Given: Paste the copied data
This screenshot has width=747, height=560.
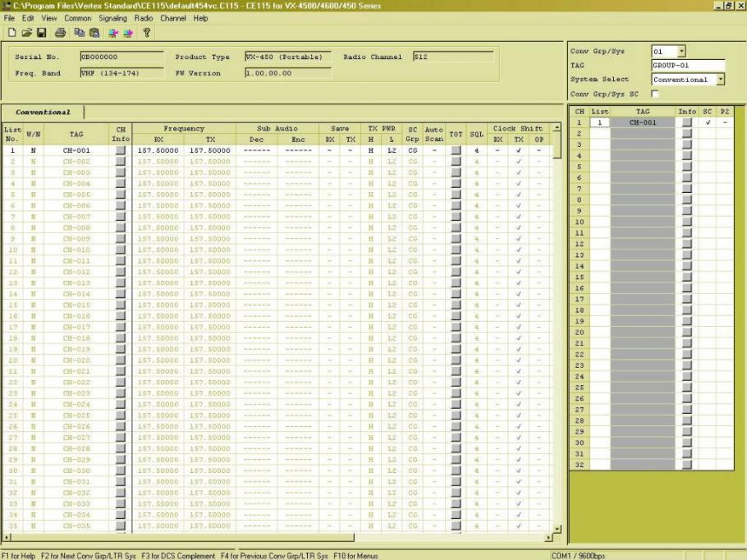Looking at the screenshot, I should 95,33.
